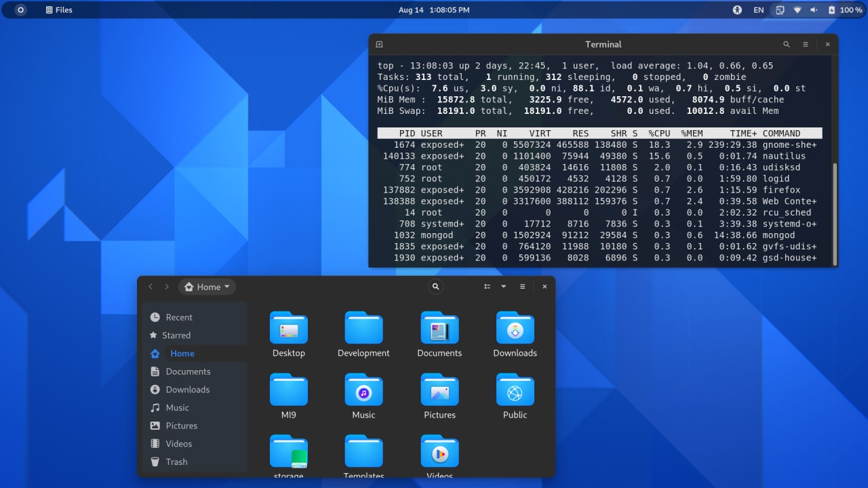Expand the view options dropdown arrow
This screenshot has height=488, width=868.
(504, 287)
